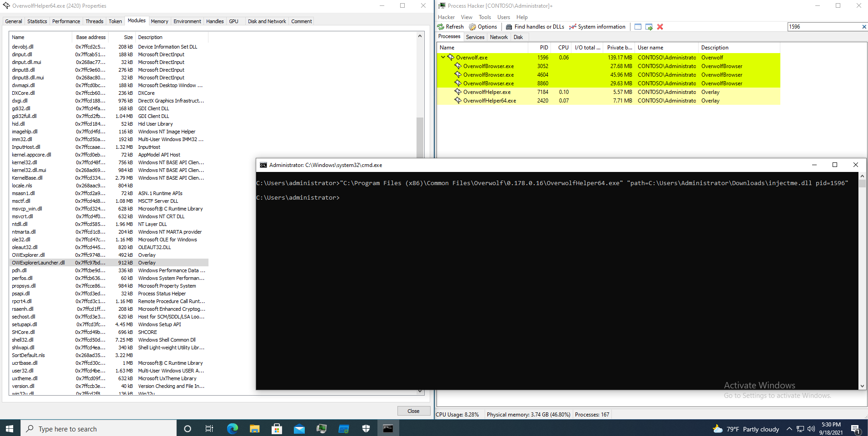Sort modules by Base address column

90,37
